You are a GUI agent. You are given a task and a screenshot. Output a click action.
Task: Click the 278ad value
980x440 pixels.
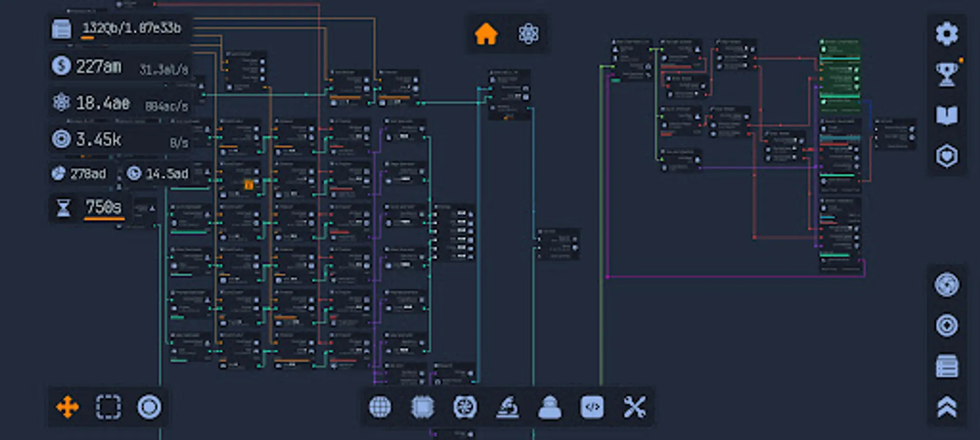pyautogui.click(x=88, y=174)
